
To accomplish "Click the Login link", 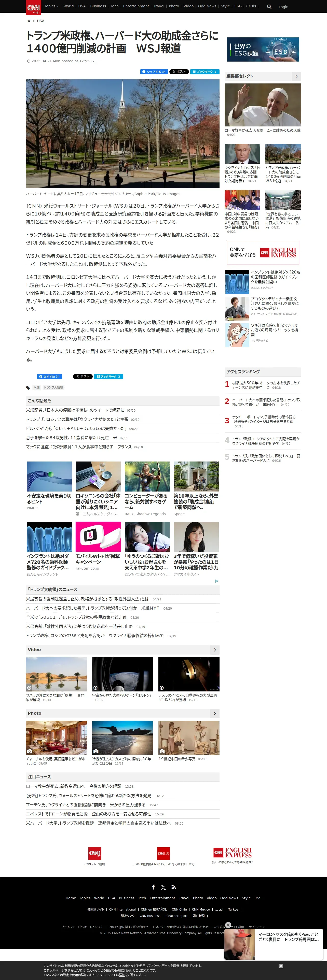I will tap(283, 7).
